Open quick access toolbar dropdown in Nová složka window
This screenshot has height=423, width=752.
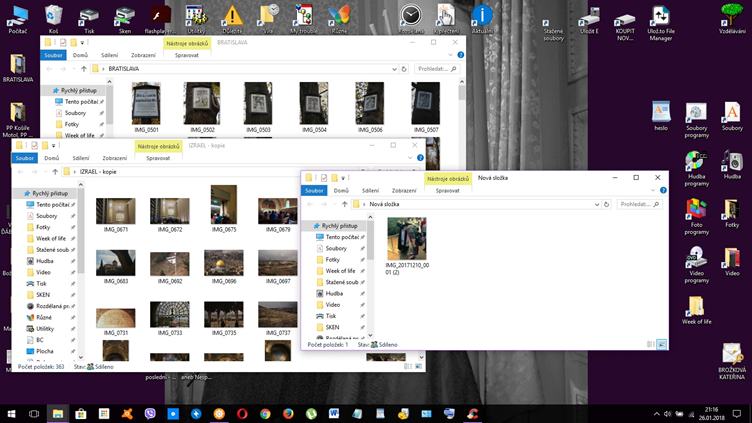point(343,178)
